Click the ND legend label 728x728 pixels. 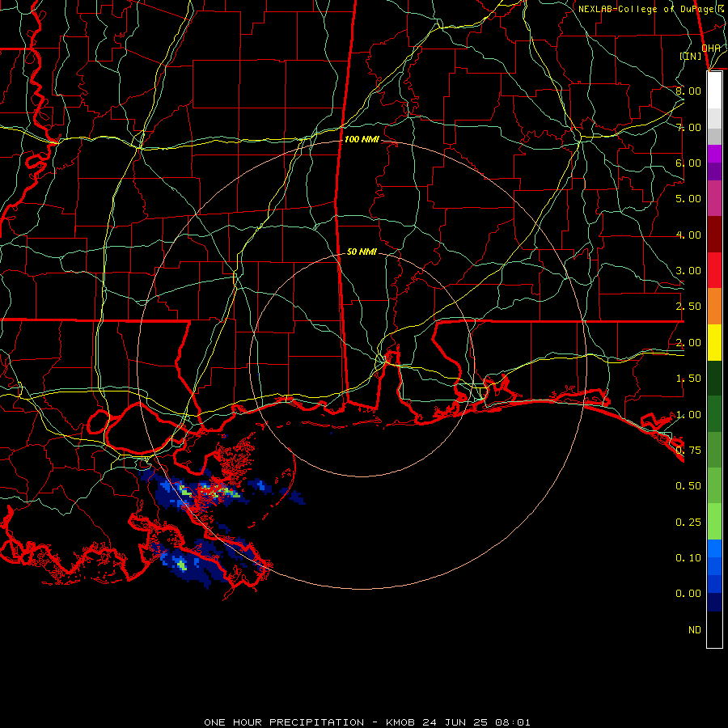[695, 630]
